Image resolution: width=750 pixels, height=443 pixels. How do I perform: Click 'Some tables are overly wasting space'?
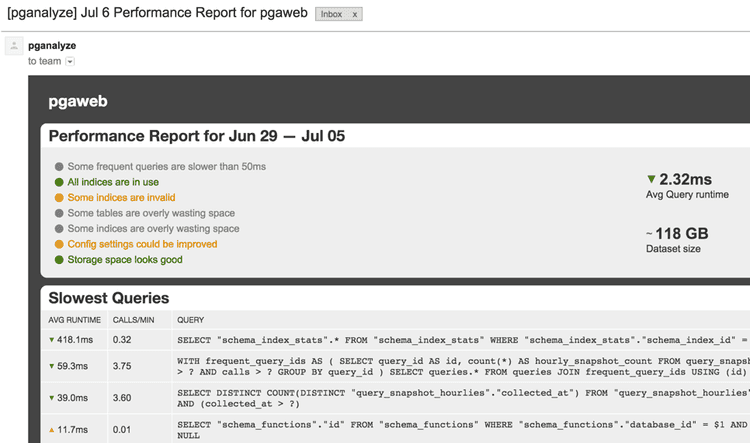click(x=151, y=213)
